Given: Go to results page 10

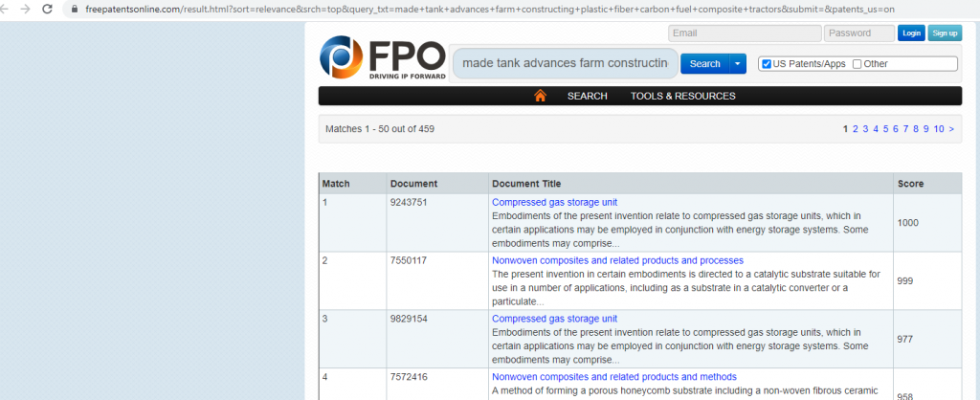Looking at the screenshot, I should (939, 129).
